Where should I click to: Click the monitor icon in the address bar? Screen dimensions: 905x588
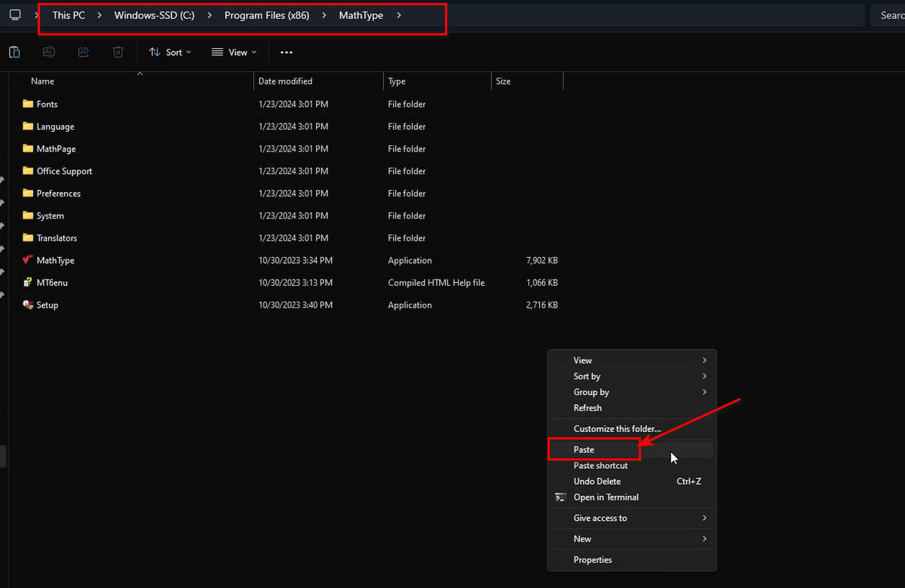(x=15, y=15)
